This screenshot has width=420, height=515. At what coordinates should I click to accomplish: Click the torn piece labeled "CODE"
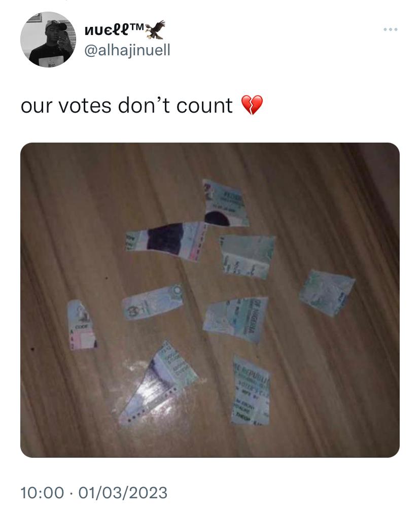coord(81,325)
